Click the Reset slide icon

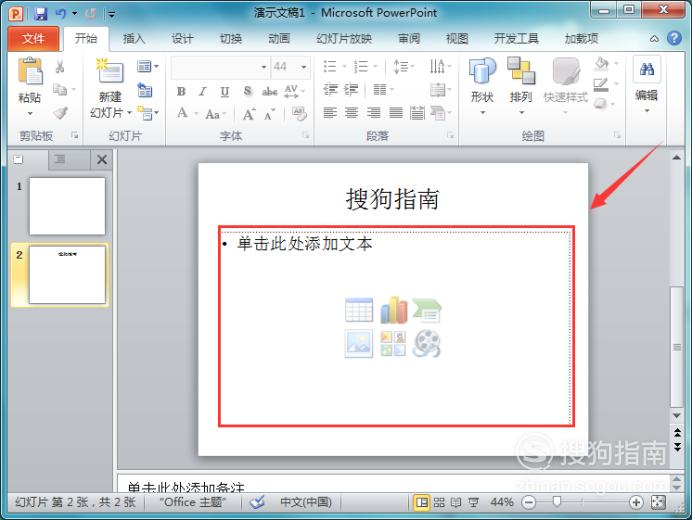(x=145, y=90)
